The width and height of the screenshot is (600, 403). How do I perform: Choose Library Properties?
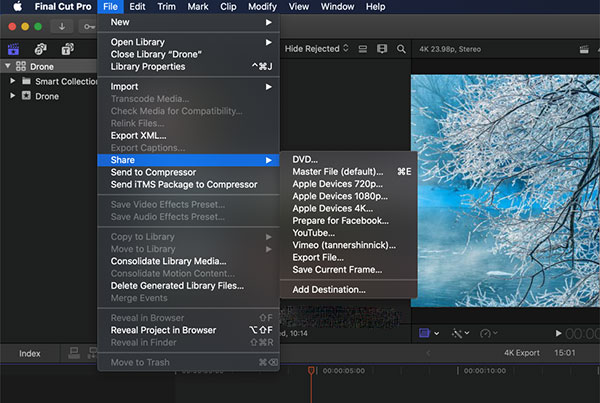pos(188,66)
